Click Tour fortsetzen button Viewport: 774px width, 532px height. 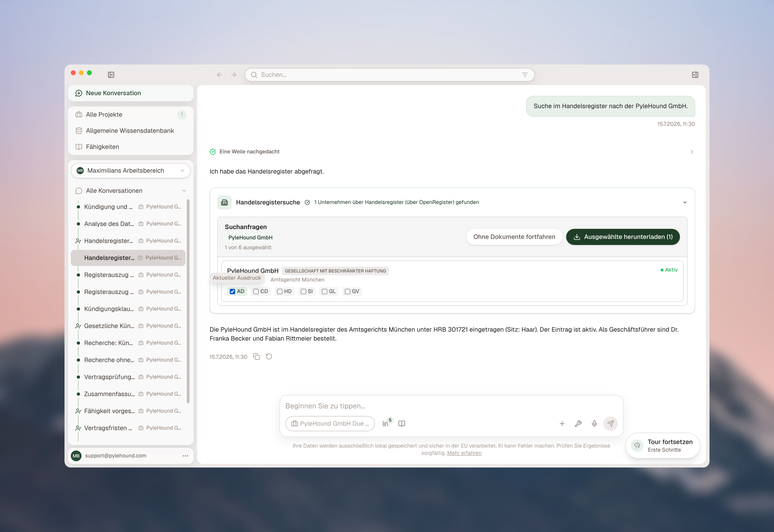point(662,445)
